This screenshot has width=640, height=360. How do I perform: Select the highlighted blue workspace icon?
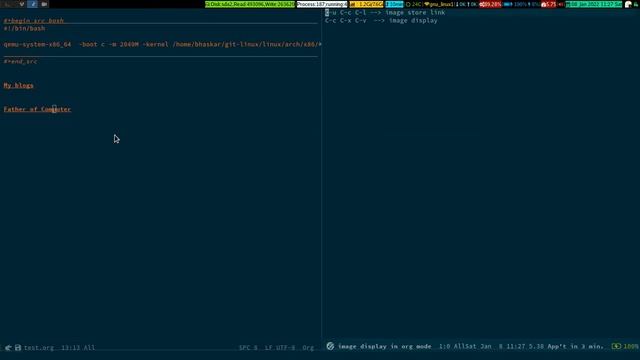(33, 4)
